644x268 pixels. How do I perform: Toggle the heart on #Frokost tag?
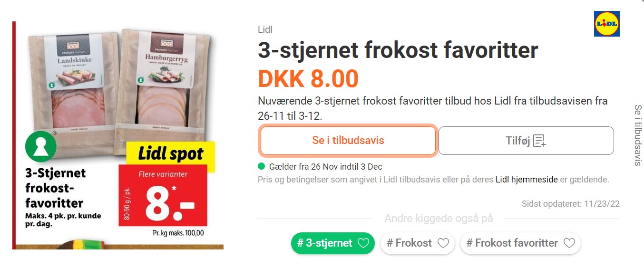pyautogui.click(x=443, y=243)
